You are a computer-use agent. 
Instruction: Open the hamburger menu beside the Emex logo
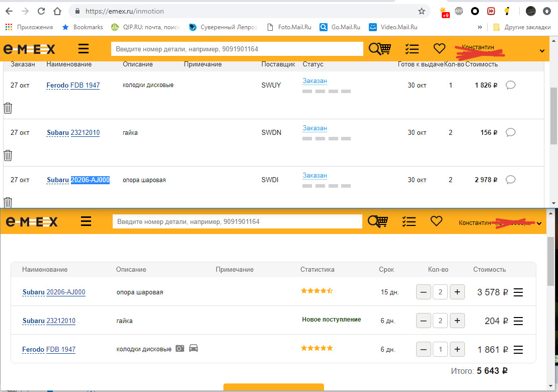(83, 48)
